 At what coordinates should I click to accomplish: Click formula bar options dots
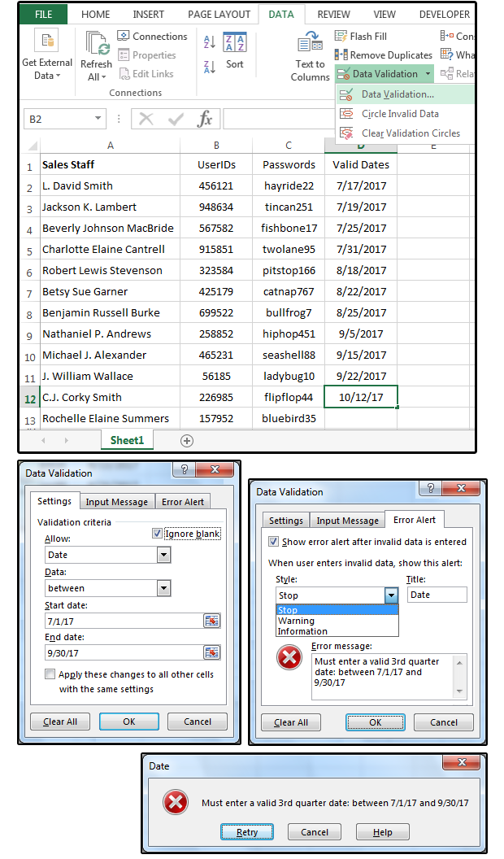pos(119,119)
